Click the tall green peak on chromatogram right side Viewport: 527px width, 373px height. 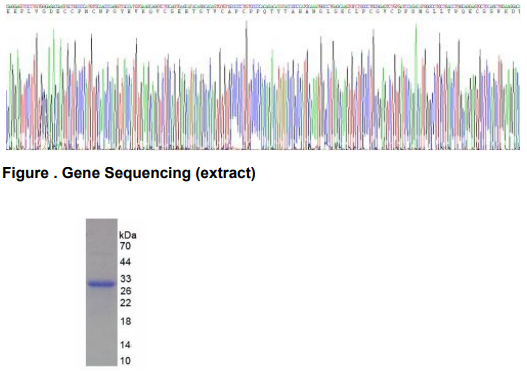click(416, 54)
